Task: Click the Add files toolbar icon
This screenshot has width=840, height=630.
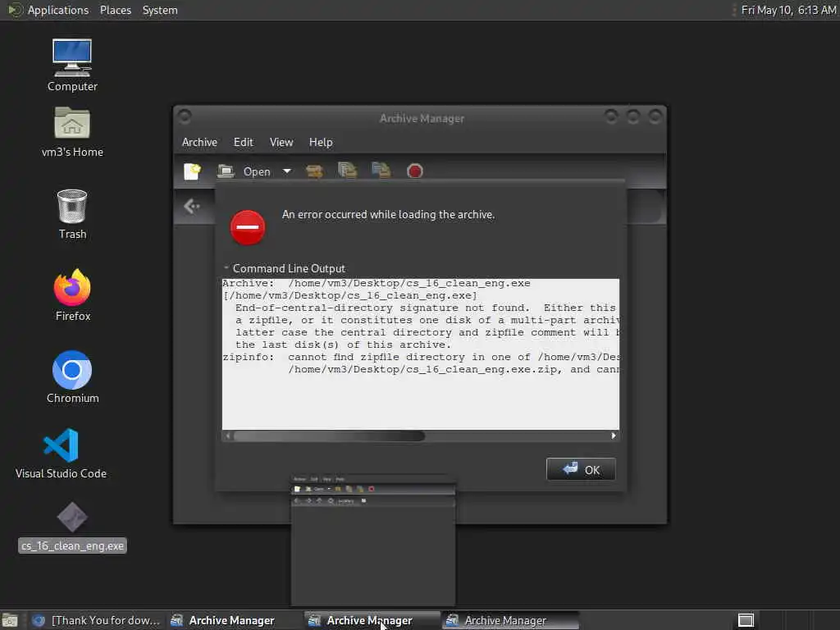Action: tap(348, 171)
